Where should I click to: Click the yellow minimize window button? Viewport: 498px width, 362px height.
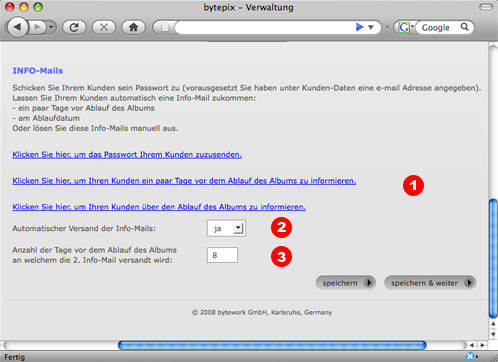(x=24, y=7)
